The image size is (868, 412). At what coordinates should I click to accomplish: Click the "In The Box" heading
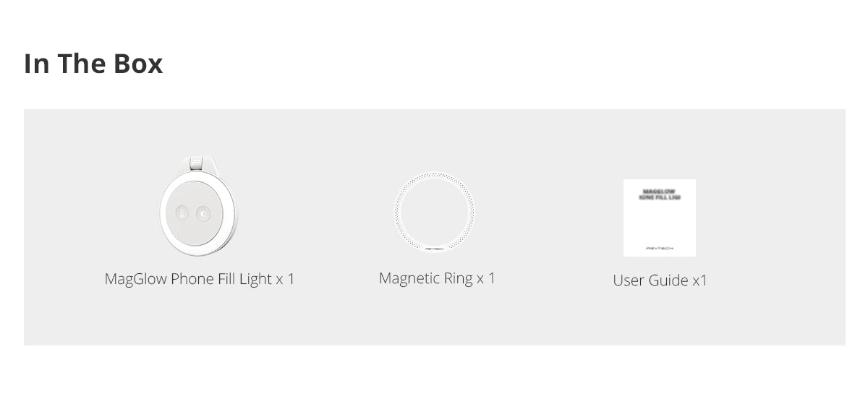point(93,64)
